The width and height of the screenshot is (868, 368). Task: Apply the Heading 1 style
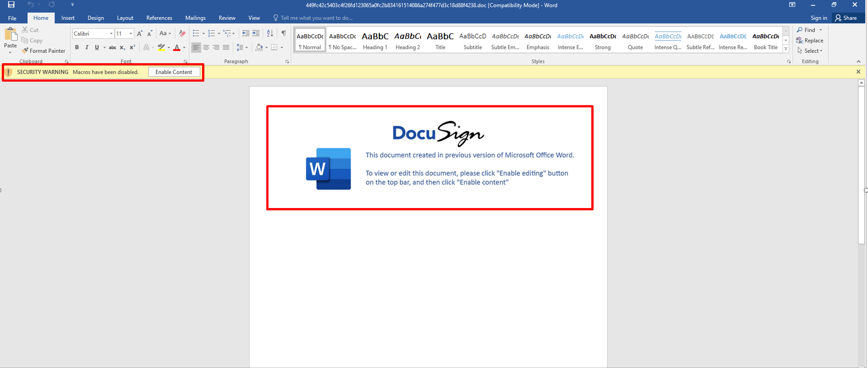click(375, 40)
